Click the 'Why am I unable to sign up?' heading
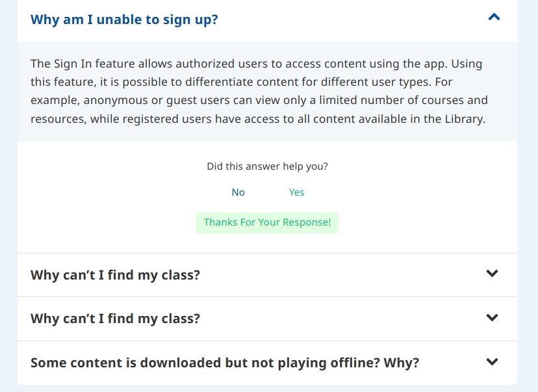 coord(124,20)
